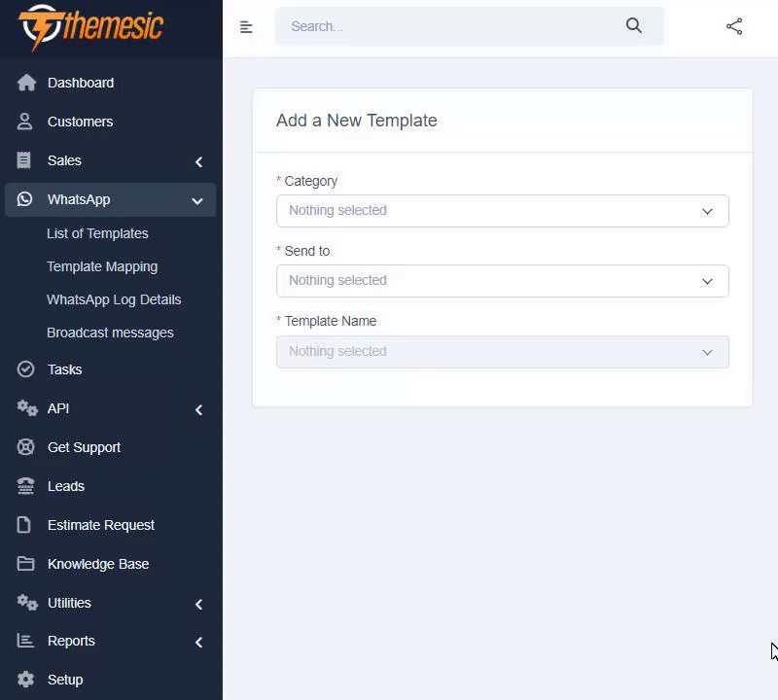Expand the Sales menu

[x=197, y=161]
